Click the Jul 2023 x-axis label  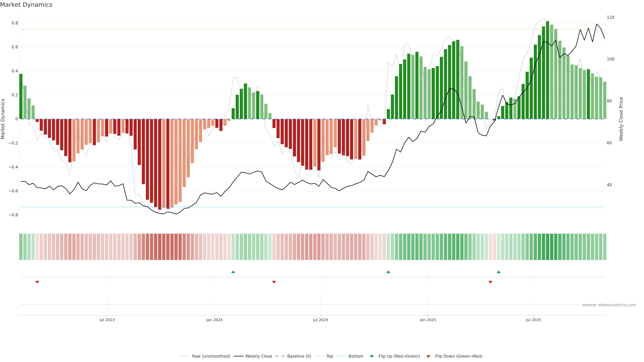pos(107,320)
